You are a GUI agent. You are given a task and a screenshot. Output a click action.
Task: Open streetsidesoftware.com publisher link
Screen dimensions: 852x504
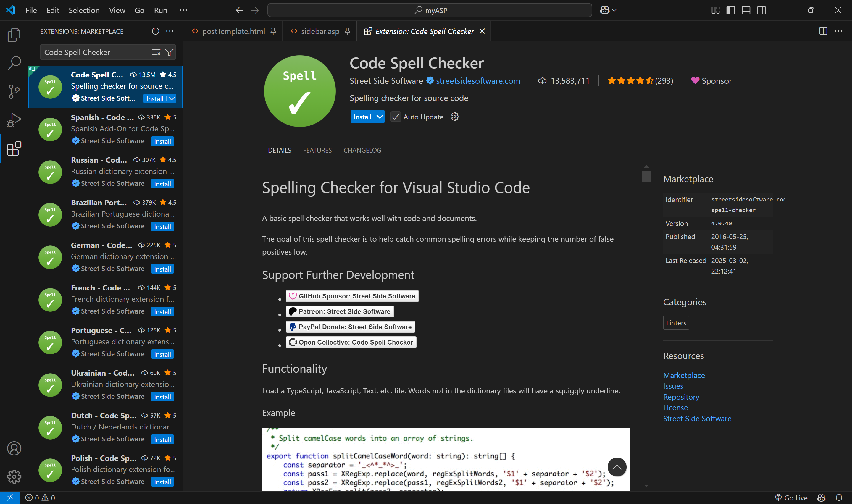click(x=478, y=81)
